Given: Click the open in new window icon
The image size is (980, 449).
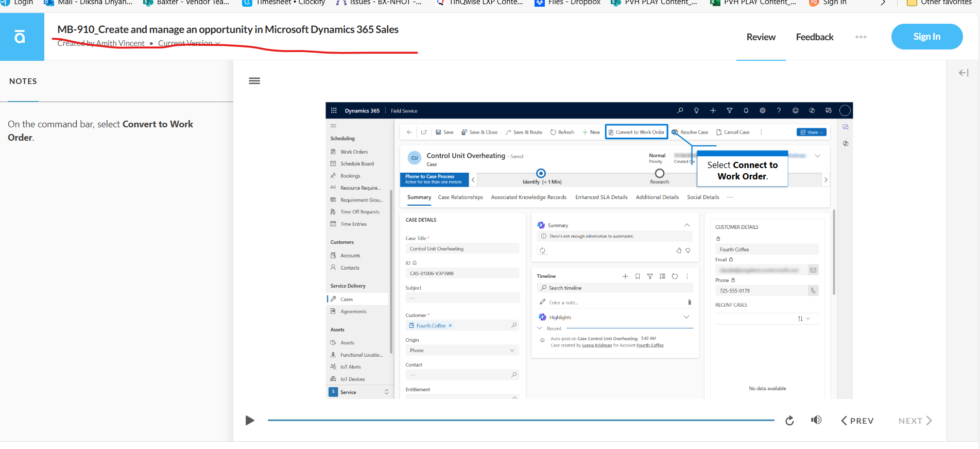Looking at the screenshot, I should (424, 132).
